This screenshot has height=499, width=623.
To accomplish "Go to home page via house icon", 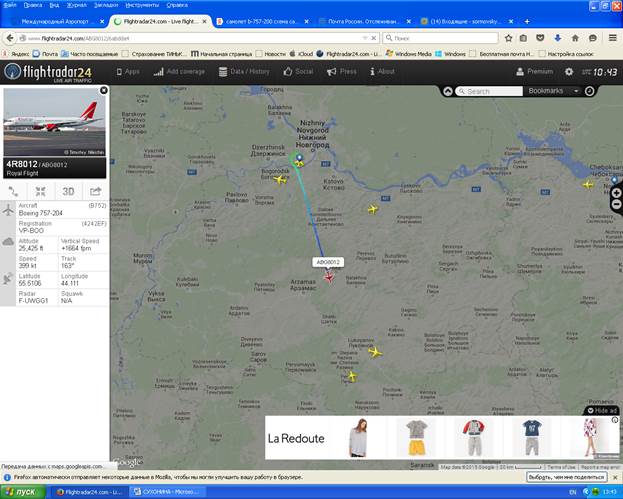I will (x=575, y=38).
